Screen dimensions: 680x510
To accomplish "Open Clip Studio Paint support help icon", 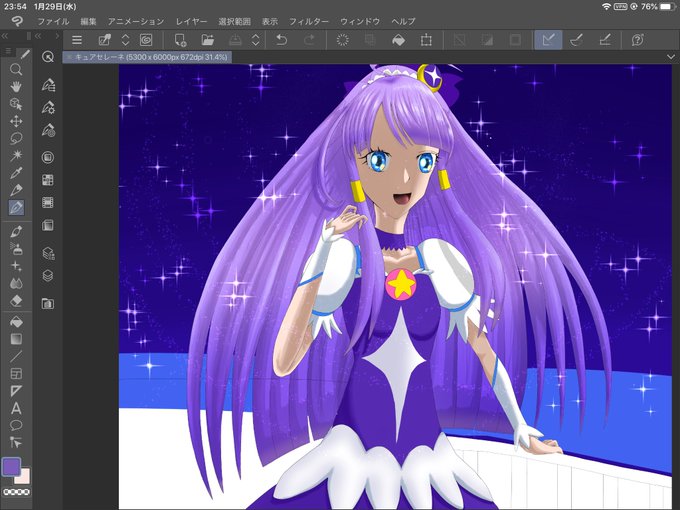I will [638, 40].
